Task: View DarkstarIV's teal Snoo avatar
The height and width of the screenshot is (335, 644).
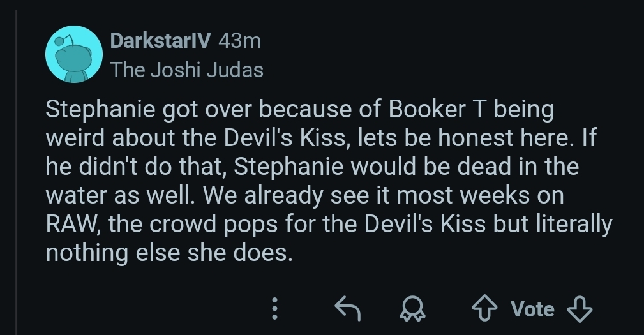Action: coord(74,54)
